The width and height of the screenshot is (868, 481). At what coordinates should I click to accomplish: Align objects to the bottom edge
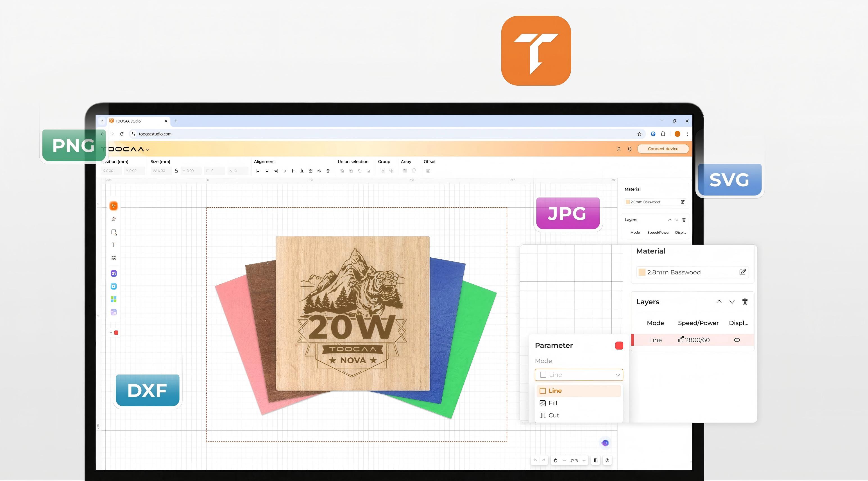[302, 171]
